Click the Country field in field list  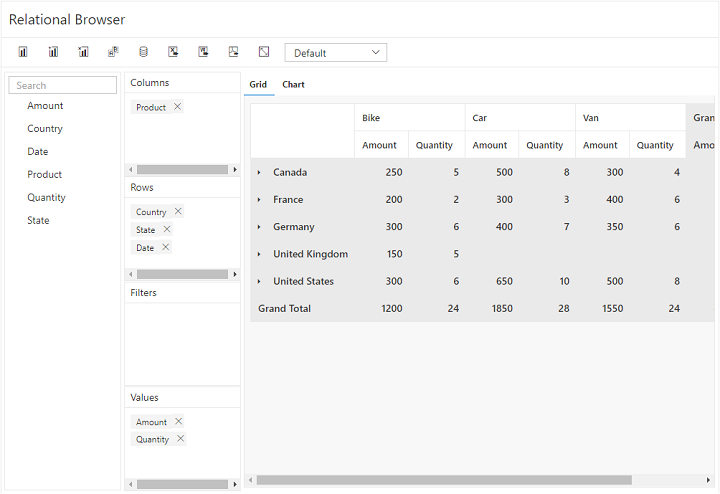[x=45, y=129]
